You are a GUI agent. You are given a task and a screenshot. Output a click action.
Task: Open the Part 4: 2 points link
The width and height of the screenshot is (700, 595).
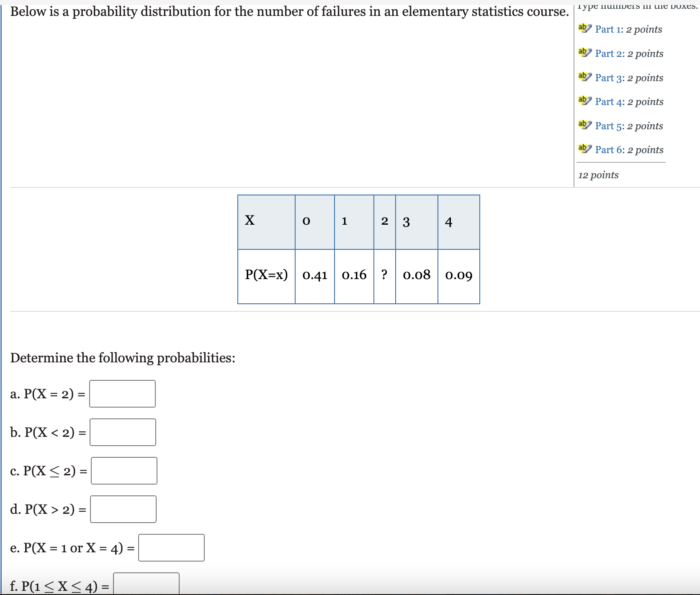[x=629, y=101]
